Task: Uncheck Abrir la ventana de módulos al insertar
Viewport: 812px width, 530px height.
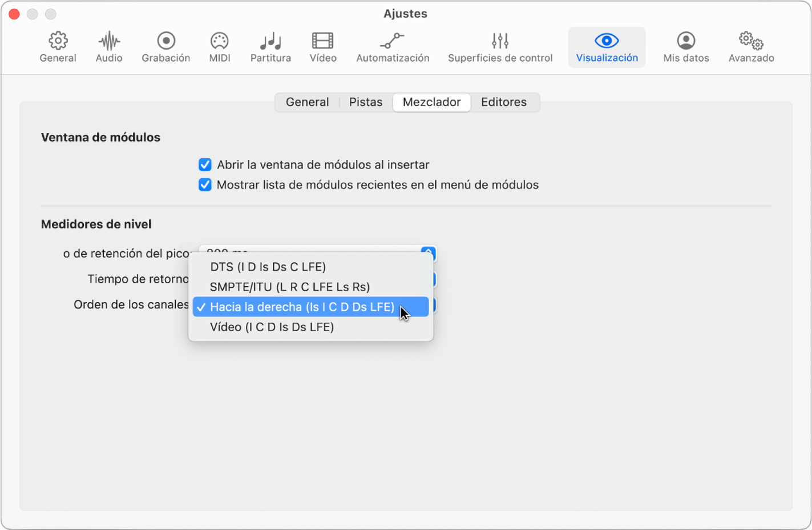Action: [x=205, y=165]
